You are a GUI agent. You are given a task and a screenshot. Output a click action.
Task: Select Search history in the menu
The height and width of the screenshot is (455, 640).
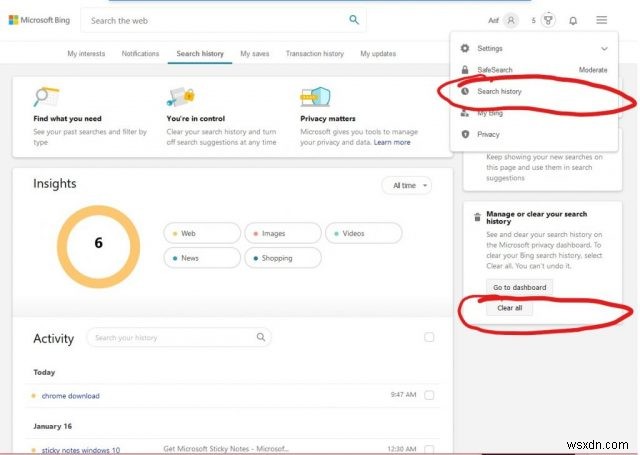click(x=534, y=91)
